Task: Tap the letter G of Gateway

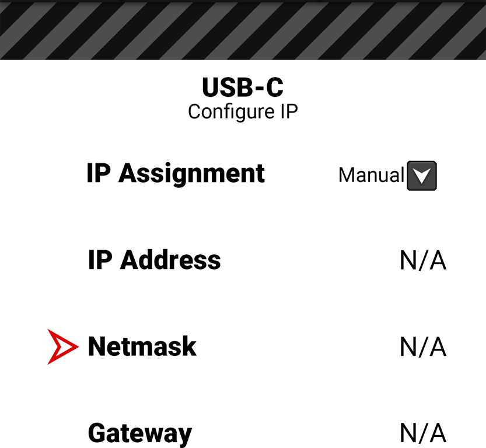Action: point(97,433)
